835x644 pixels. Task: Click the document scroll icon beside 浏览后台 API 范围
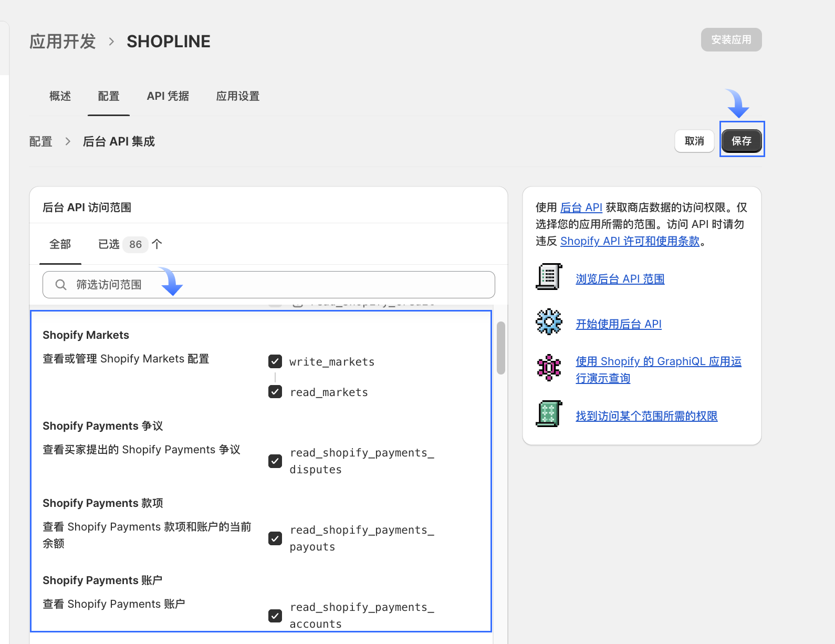[549, 277]
